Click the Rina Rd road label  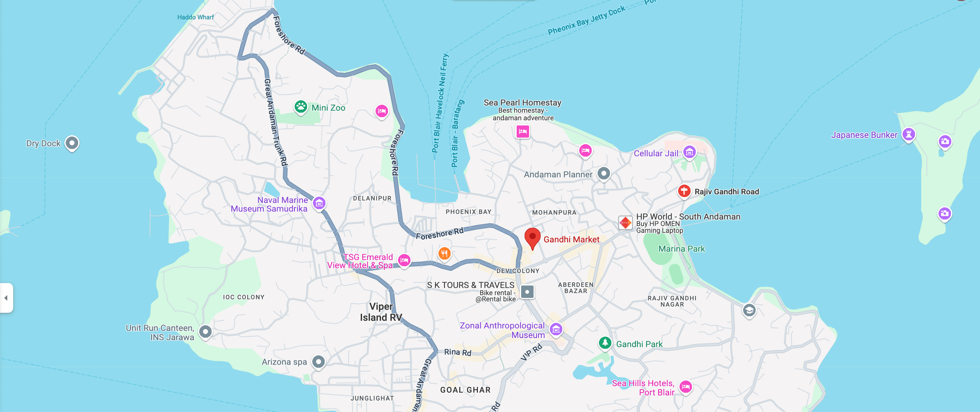pyautogui.click(x=457, y=352)
